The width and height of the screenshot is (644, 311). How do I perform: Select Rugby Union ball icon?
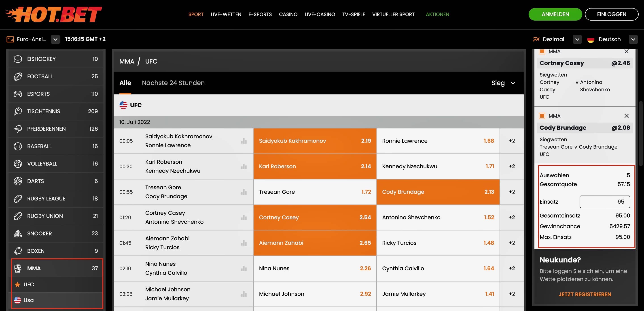(18, 216)
